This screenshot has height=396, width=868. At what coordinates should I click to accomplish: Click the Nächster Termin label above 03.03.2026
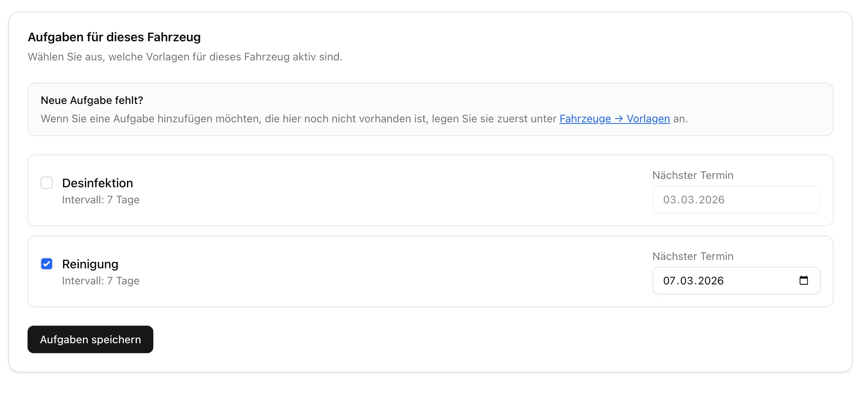pyautogui.click(x=692, y=175)
